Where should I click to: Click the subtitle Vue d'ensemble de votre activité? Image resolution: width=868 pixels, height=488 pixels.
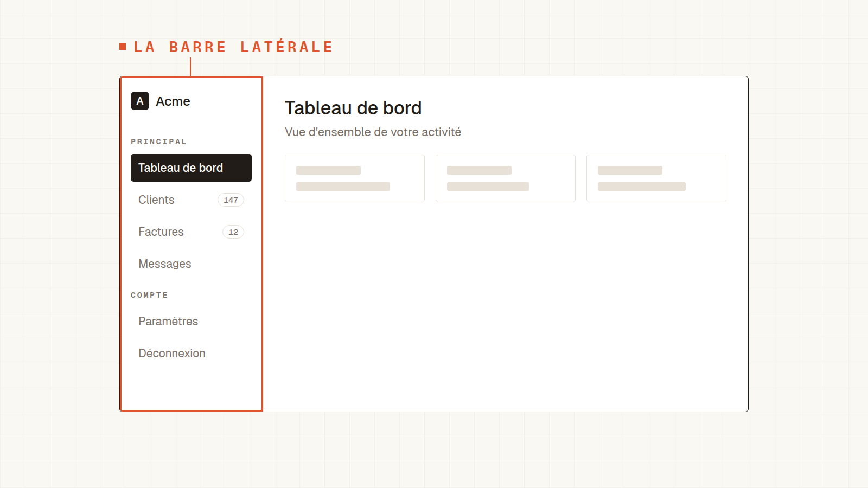[373, 132]
